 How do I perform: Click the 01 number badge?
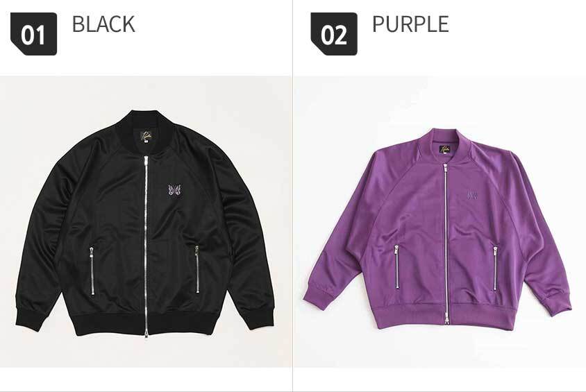[33, 34]
